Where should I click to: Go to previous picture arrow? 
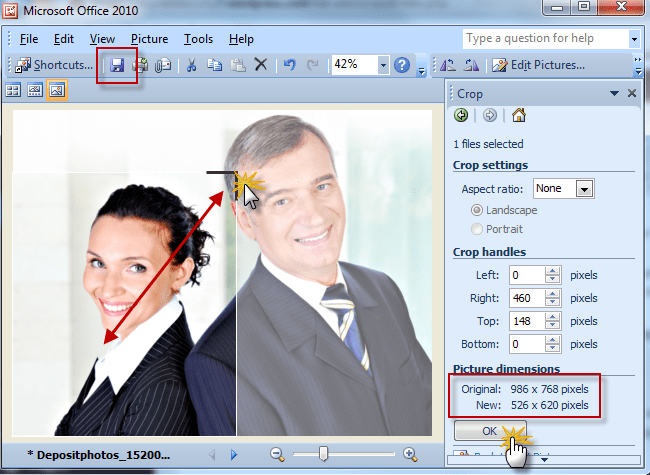212,455
